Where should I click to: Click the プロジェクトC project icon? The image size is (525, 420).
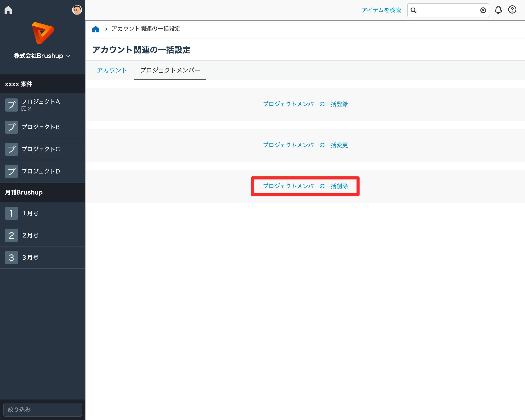(x=11, y=149)
